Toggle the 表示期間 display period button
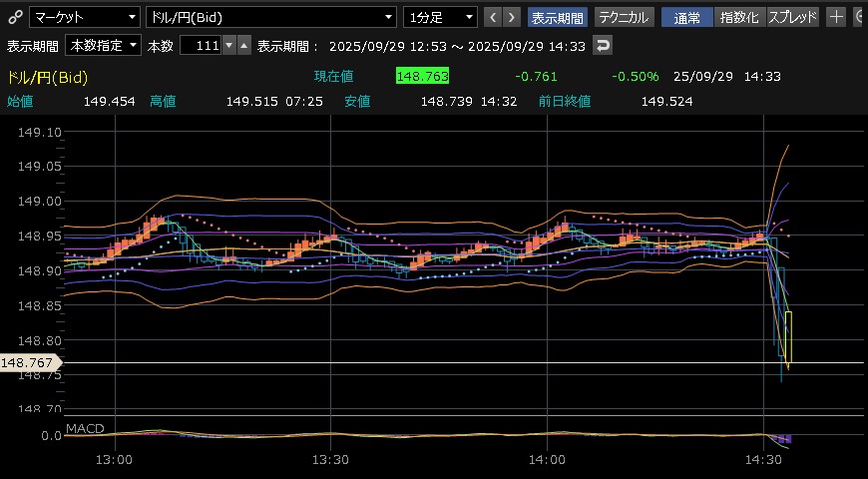 click(x=558, y=17)
